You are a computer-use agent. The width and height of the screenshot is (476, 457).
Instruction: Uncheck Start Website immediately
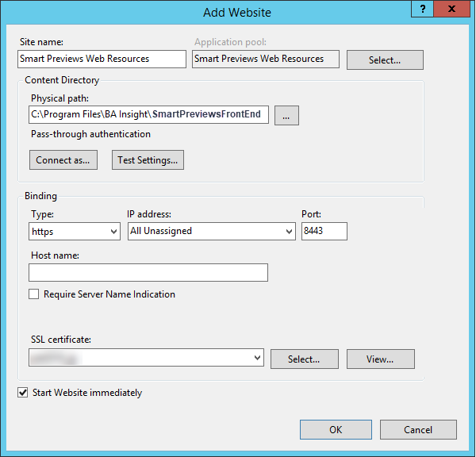[x=23, y=392]
